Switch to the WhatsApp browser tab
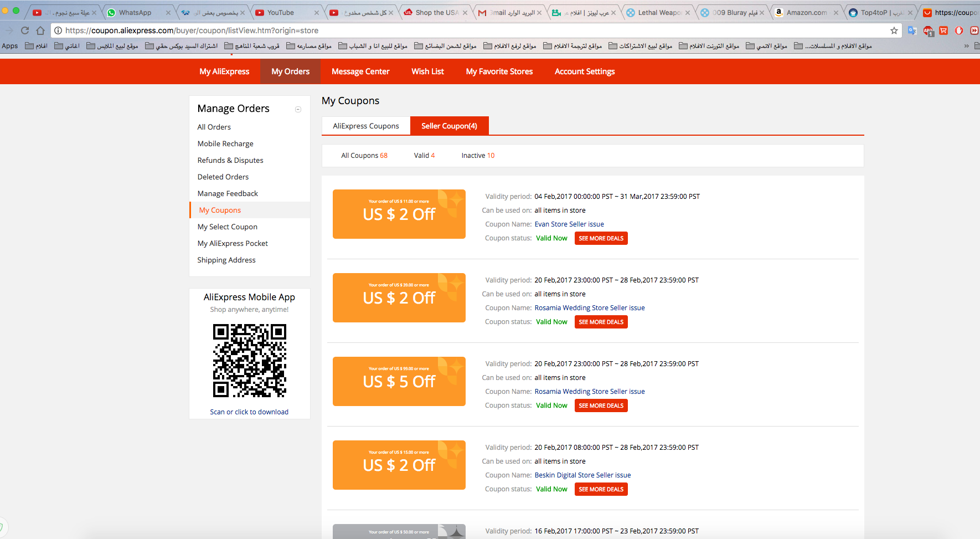The height and width of the screenshot is (539, 980). (x=135, y=13)
